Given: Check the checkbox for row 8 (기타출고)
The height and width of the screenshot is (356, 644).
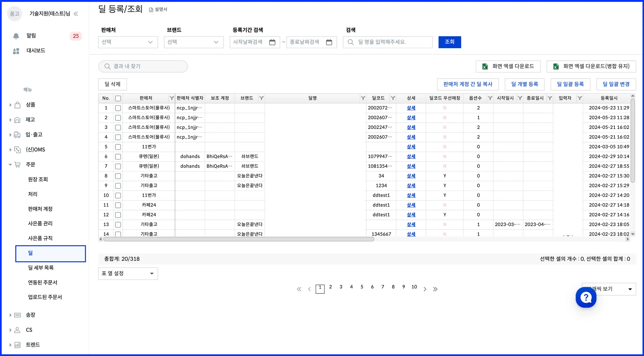Looking at the screenshot, I should [118, 176].
